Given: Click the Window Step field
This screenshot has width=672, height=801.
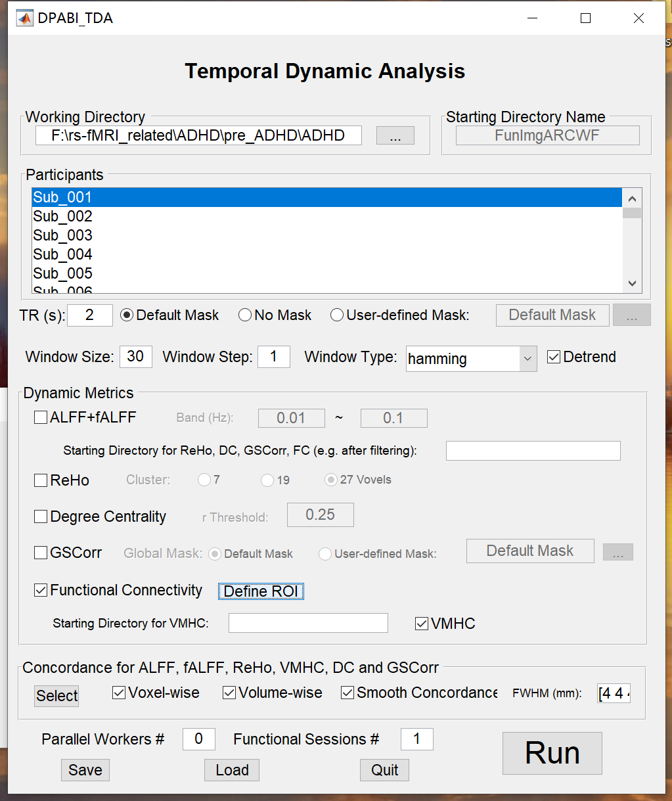Looking at the screenshot, I should (x=273, y=357).
